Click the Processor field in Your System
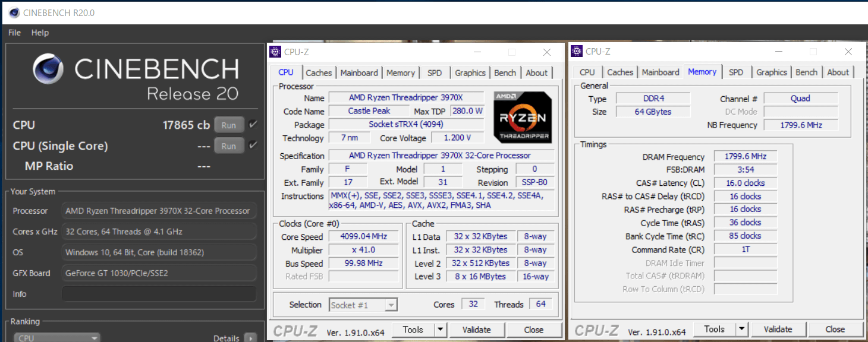868x342 pixels. 159,211
